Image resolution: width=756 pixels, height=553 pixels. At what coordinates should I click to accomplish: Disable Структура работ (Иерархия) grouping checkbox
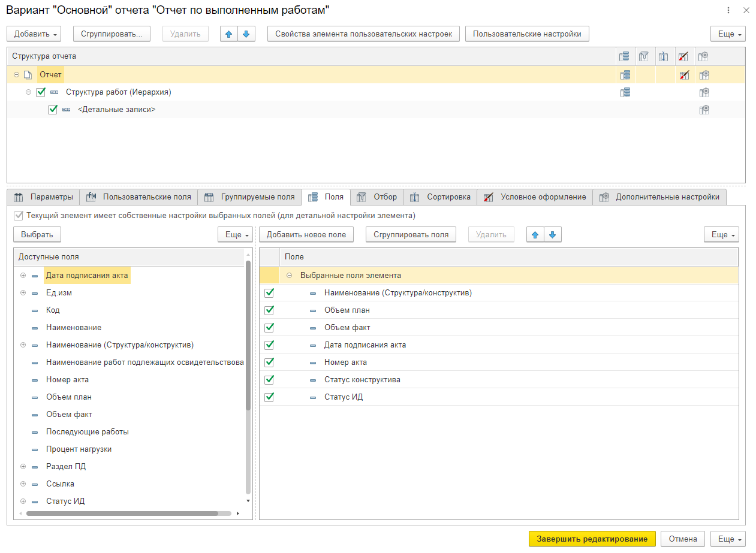[x=41, y=92]
